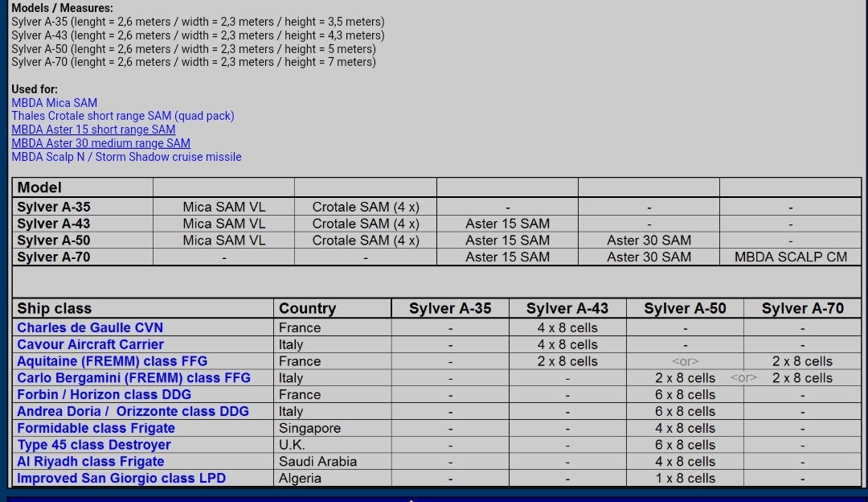Screen dimensions: 868x502
Task: Click the 'Used for:' heading
Action: (35, 89)
